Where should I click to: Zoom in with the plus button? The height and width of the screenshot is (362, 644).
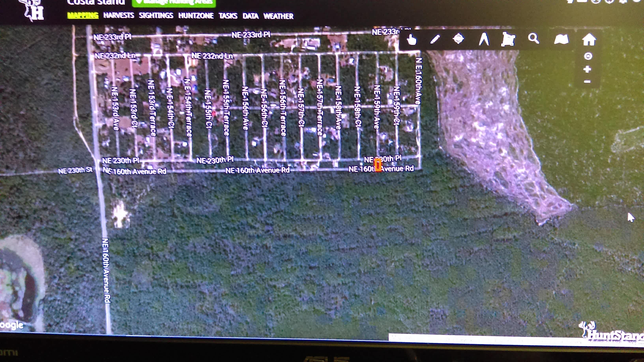pyautogui.click(x=587, y=69)
